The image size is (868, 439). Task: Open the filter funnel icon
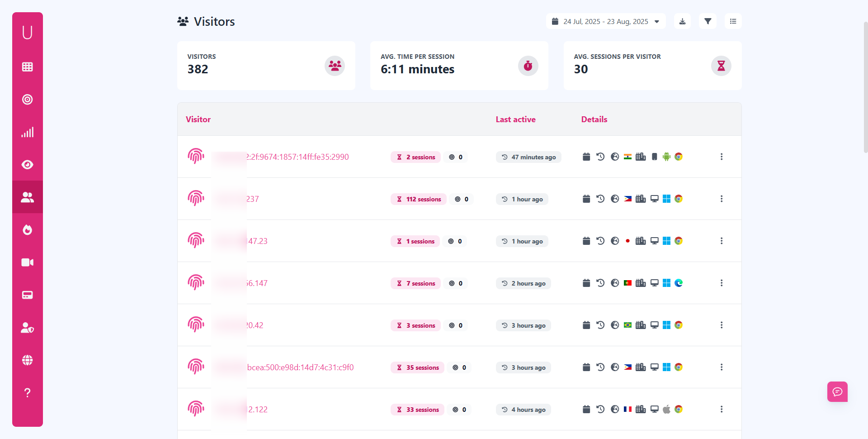(x=708, y=21)
